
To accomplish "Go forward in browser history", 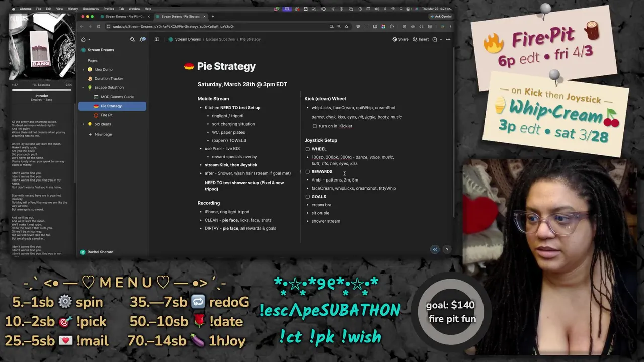I will tap(90, 26).
